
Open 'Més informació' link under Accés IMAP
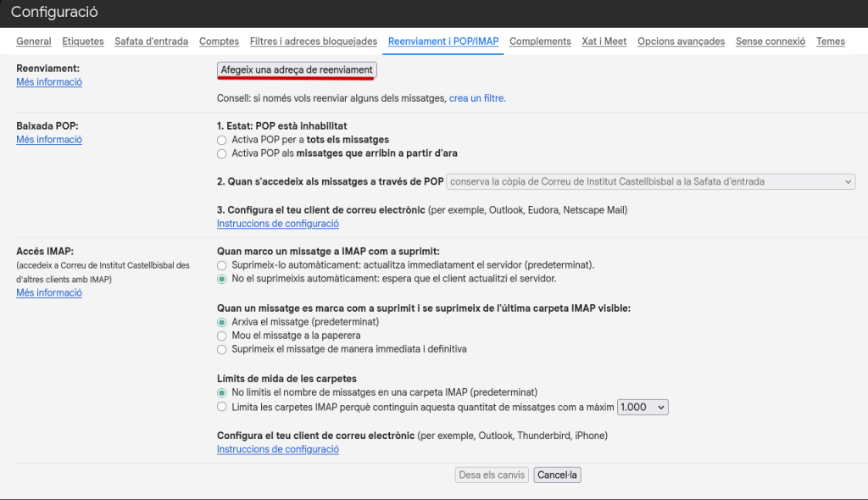tap(49, 293)
